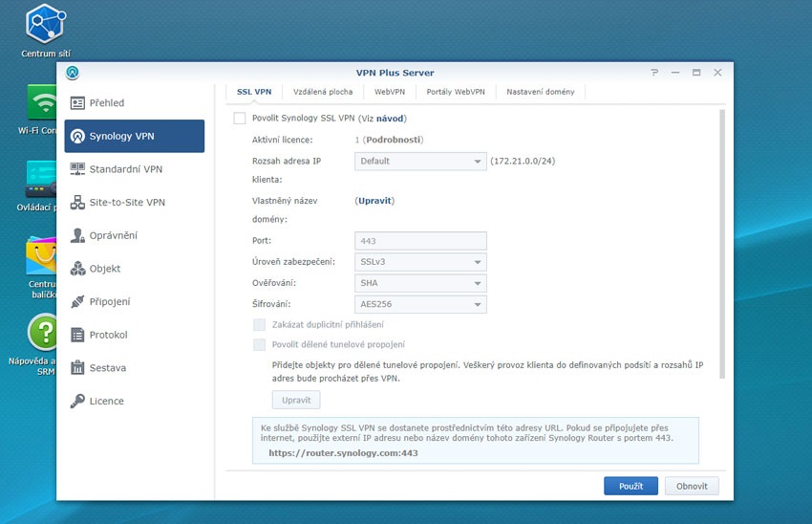Click Upravit button for split tunneling
This screenshot has height=524, width=812.
296,400
